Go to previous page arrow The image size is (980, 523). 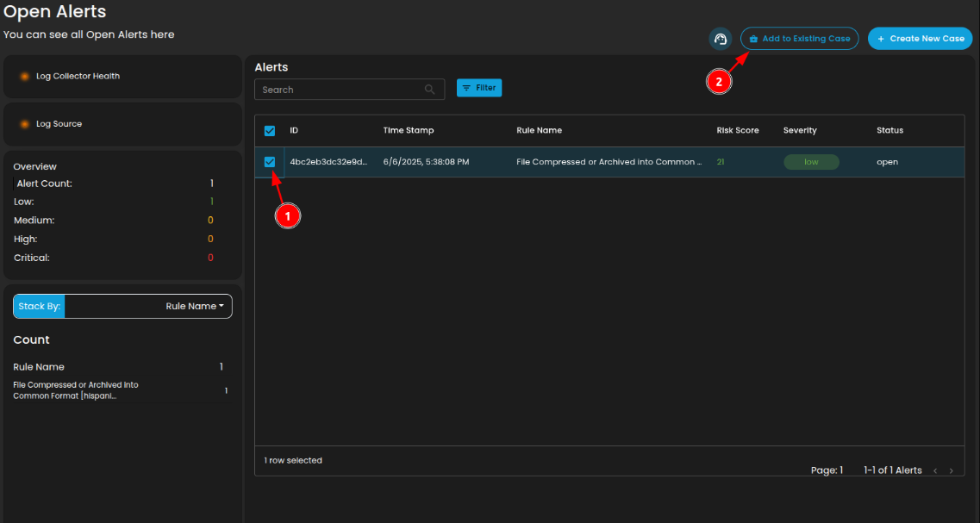click(935, 470)
